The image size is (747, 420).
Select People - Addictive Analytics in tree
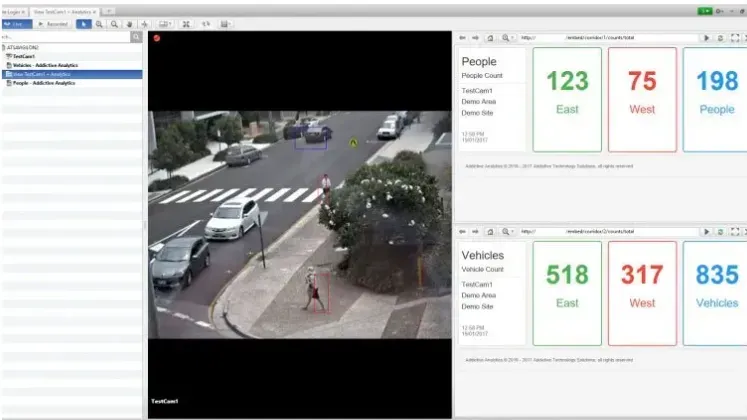tap(46, 83)
